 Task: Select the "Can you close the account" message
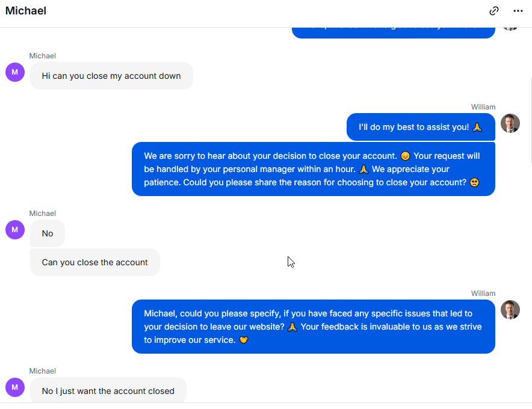95,262
